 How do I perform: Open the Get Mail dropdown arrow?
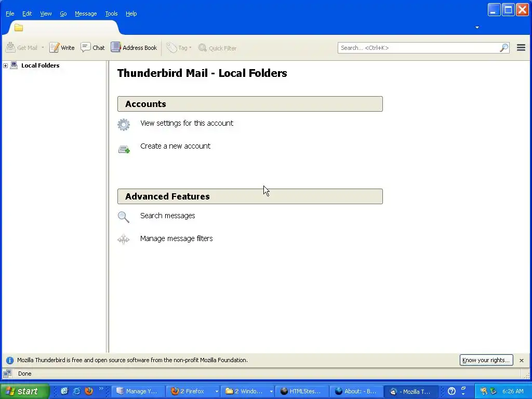pyautogui.click(x=43, y=48)
